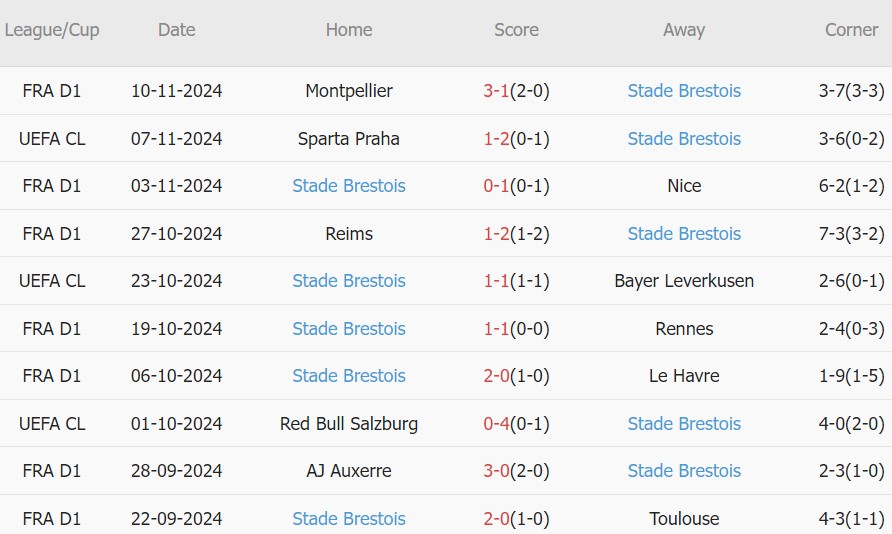Open the 0-4 score for Red Bull Salzburg
892x534 pixels.
pos(496,424)
